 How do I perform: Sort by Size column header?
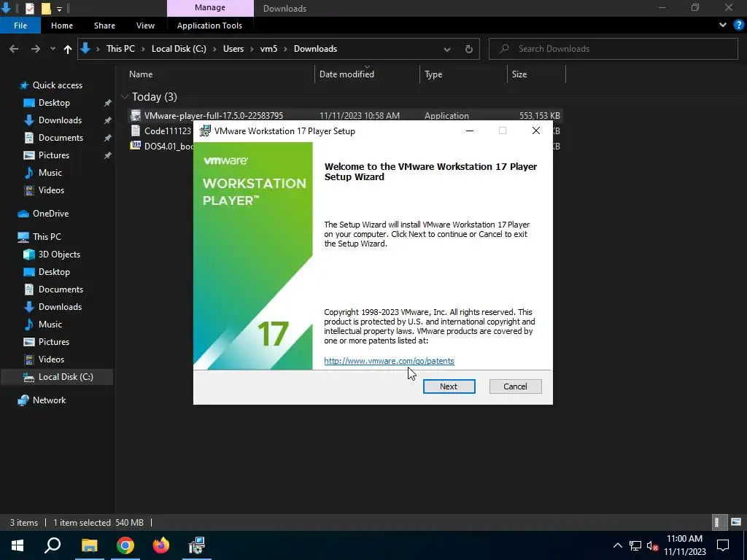519,74
